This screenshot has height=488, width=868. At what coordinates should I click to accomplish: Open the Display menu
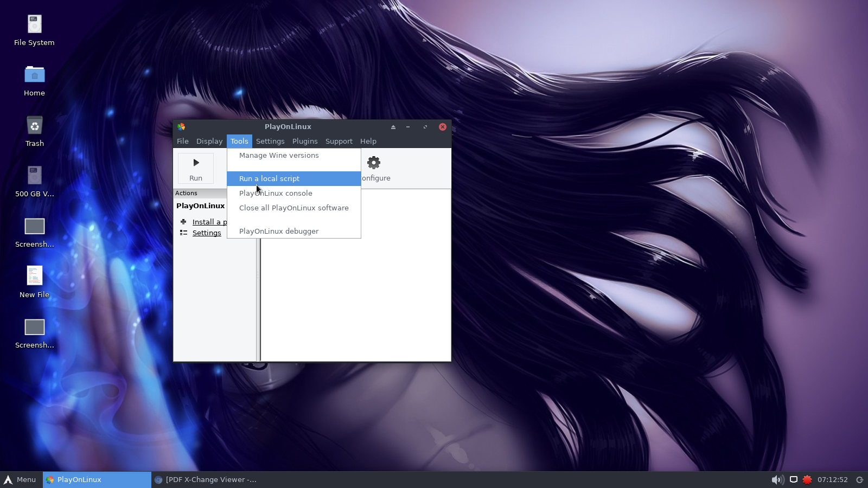(x=209, y=142)
